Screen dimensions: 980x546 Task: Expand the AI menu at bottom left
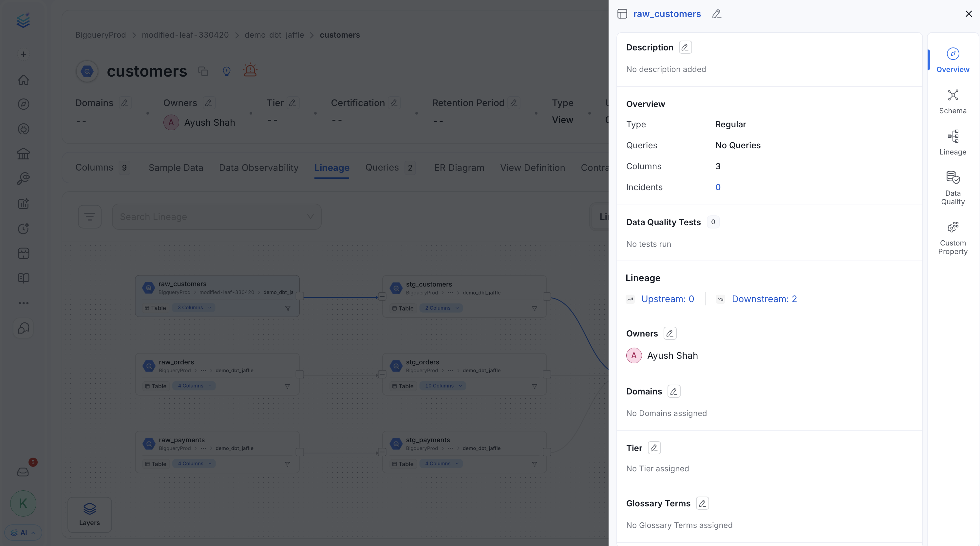point(23,533)
